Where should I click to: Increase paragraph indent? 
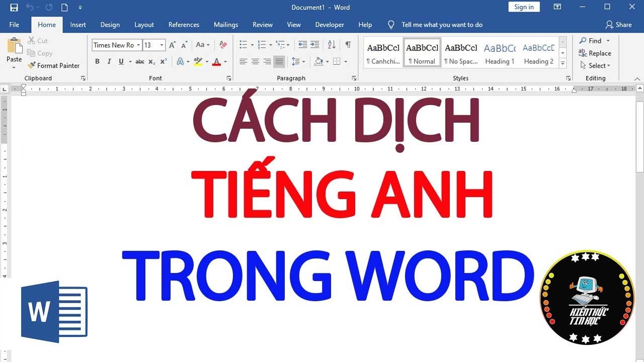coord(314,45)
